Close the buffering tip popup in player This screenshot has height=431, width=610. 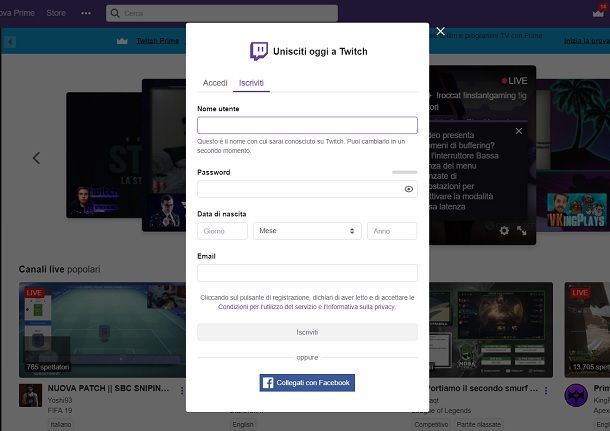(x=519, y=131)
